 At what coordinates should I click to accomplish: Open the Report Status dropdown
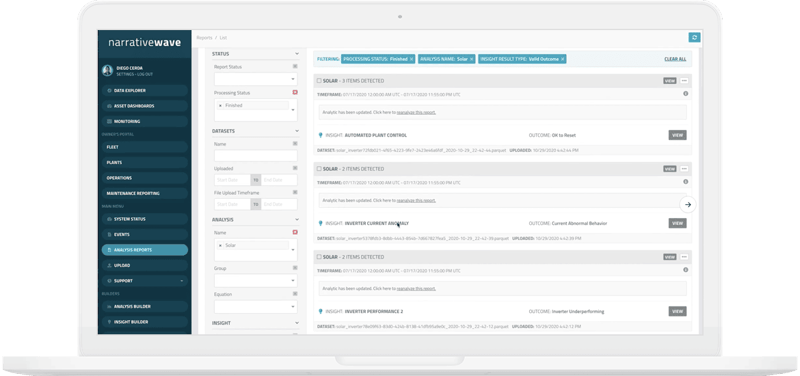(256, 79)
